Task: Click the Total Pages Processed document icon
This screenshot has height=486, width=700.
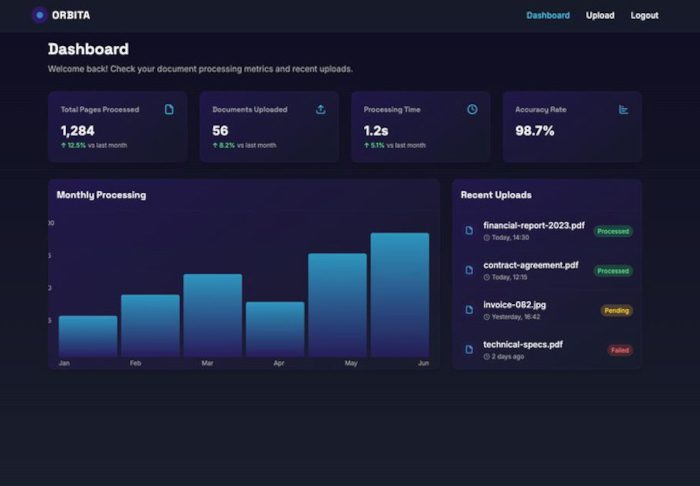Action: pos(169,110)
